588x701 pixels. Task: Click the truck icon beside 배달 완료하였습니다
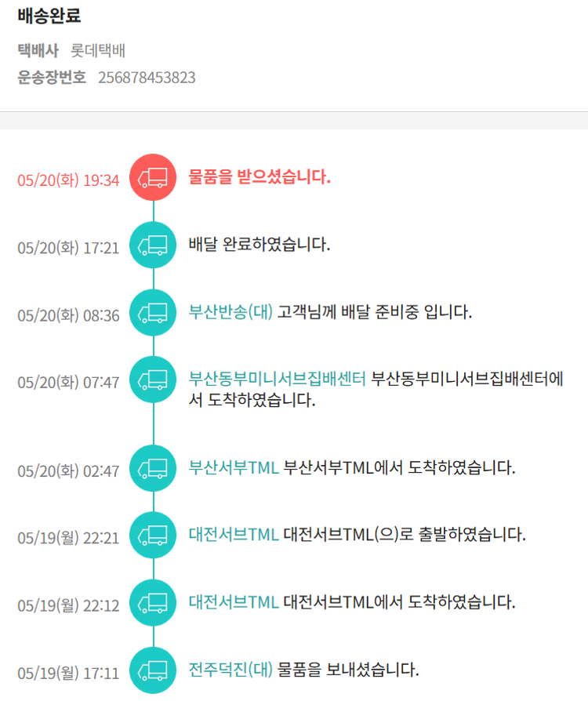pos(153,245)
